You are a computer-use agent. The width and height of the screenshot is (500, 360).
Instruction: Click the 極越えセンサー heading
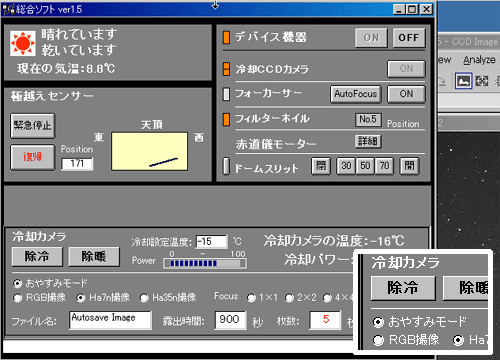[52, 97]
